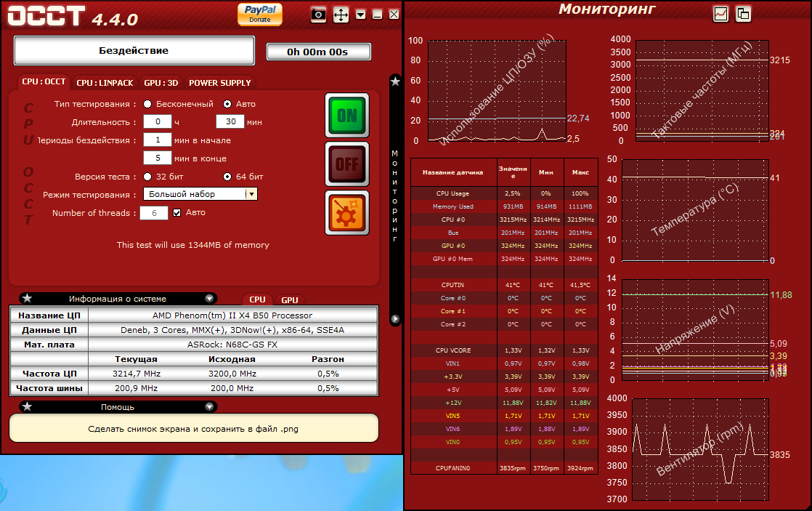This screenshot has height=511, width=812.
Task: Click the PayPal Donate button
Action: tap(260, 14)
